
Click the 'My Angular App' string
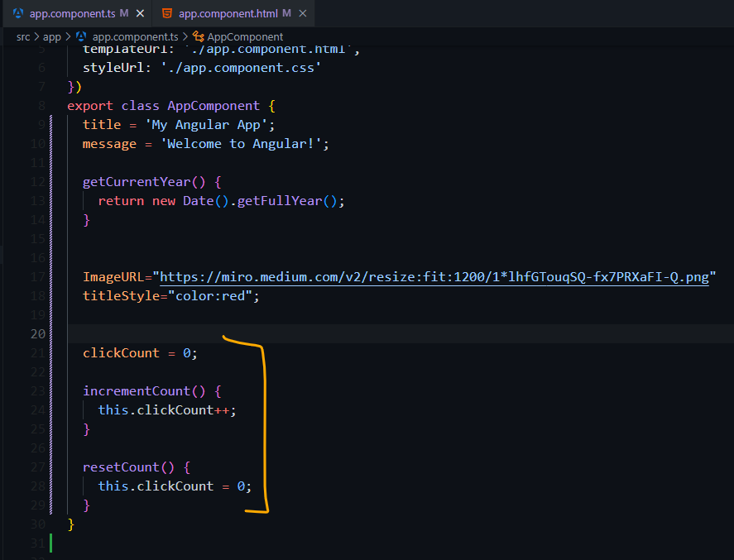206,125
